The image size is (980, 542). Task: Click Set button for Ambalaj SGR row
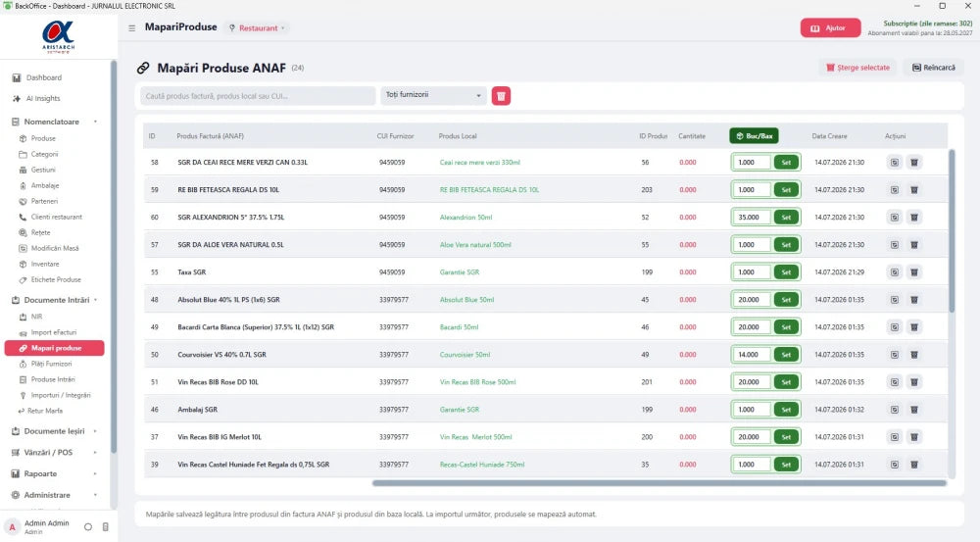point(786,410)
